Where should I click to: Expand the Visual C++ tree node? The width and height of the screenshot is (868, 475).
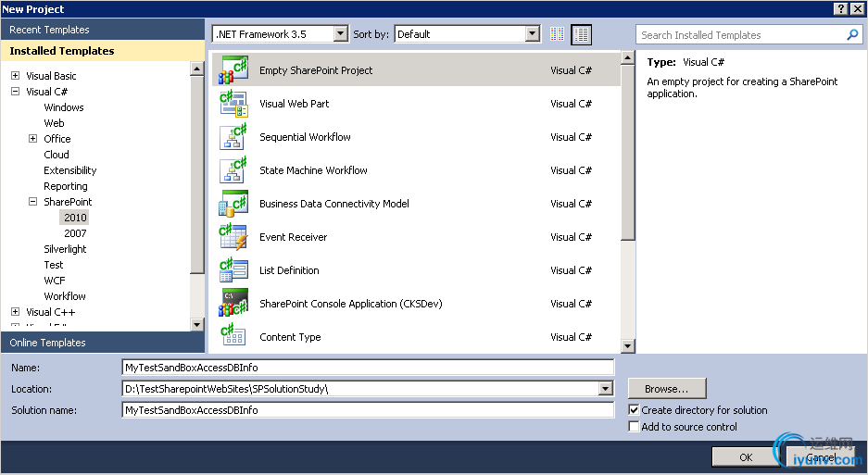(16, 312)
